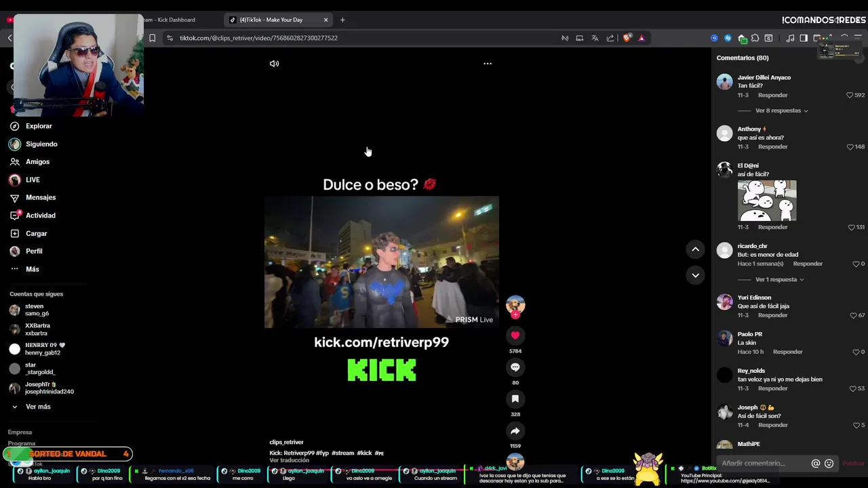Like Yuri Edinson's comment
The image size is (868, 488).
(853, 316)
